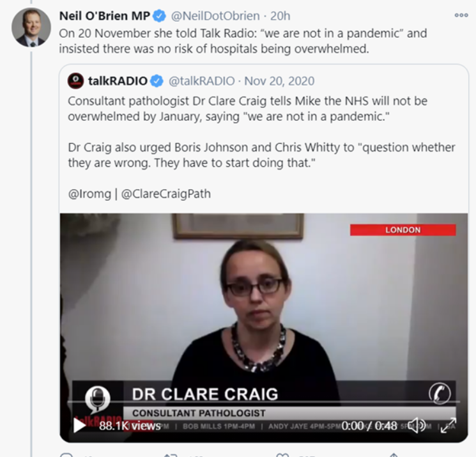Screen dimensions: 476x457
Task: Click the Nov 20, 2020 date link
Action: click(x=279, y=81)
